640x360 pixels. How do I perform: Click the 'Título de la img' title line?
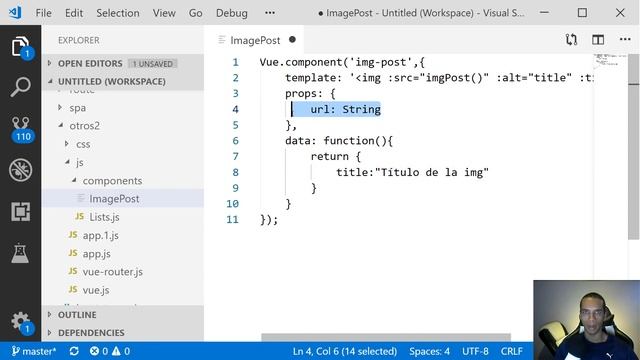412,172
